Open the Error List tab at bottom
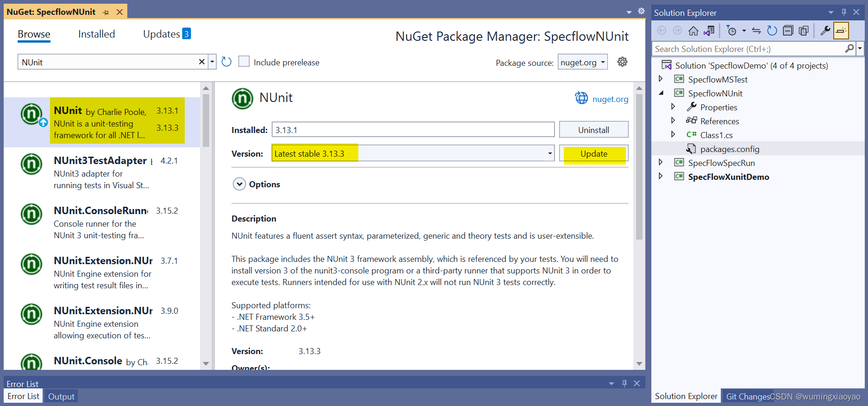This screenshot has width=868, height=406. pos(23,396)
